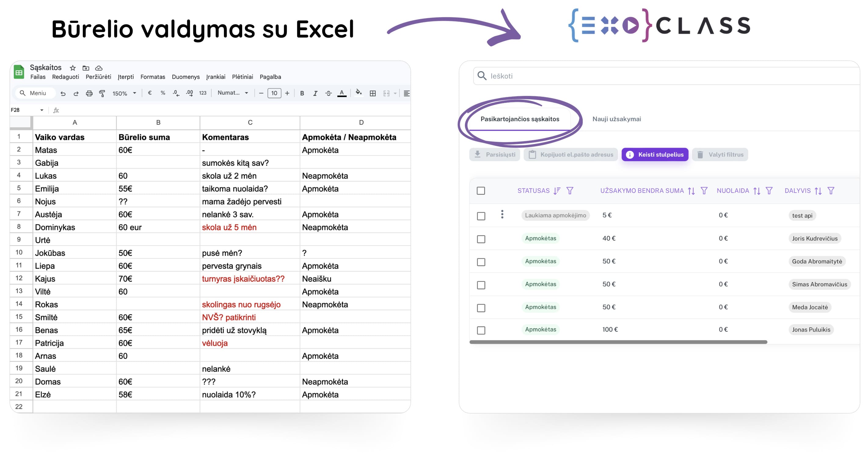Decrease decimal places
868x453 pixels.
tap(176, 93)
